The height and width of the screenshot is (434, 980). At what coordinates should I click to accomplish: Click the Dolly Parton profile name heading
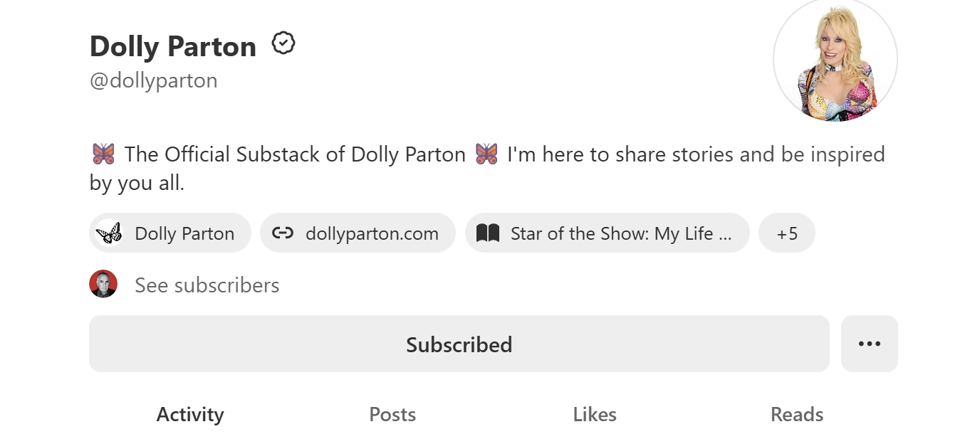coord(173,47)
